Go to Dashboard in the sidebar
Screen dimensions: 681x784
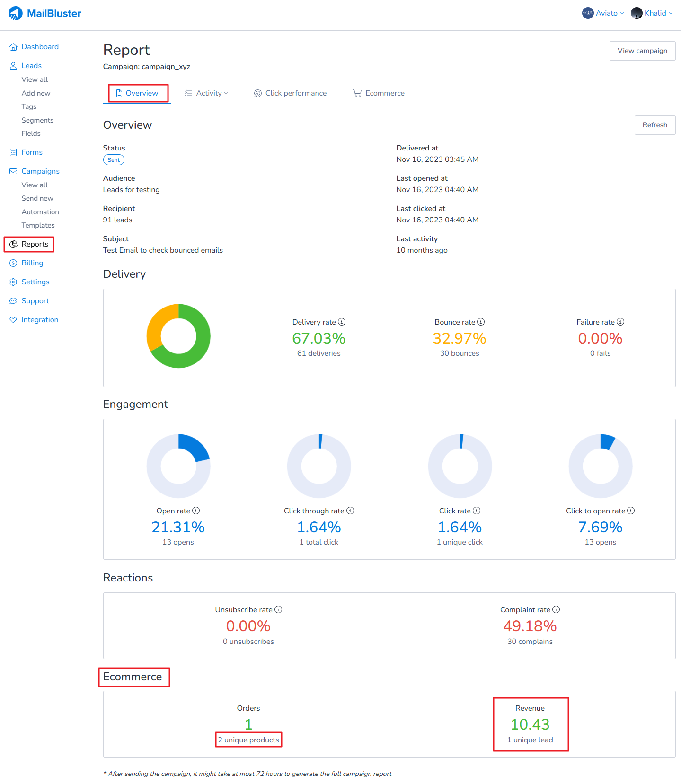pos(40,47)
